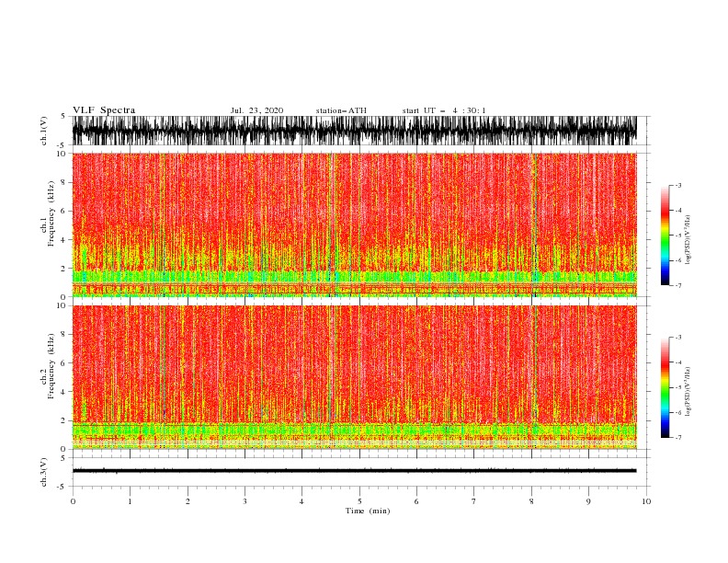Viewport: 728px width, 563px height.
Task: Click the time axis tick label "7"
Action: [x=474, y=501]
